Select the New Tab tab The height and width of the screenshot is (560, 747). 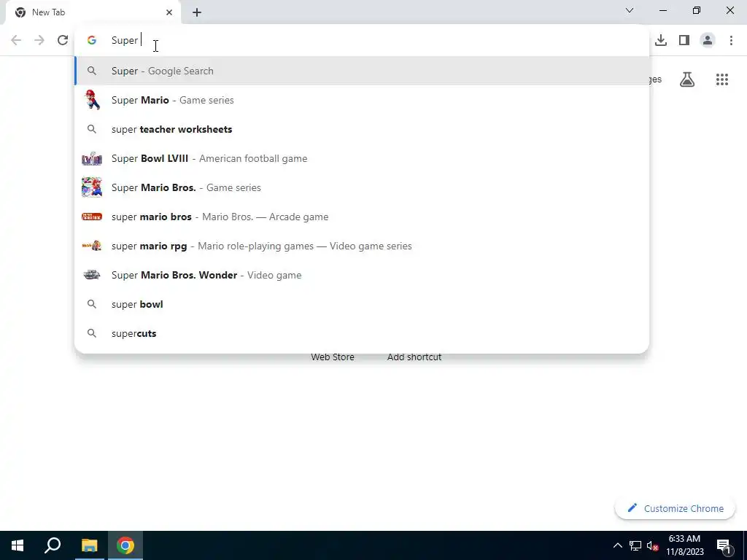pos(93,12)
